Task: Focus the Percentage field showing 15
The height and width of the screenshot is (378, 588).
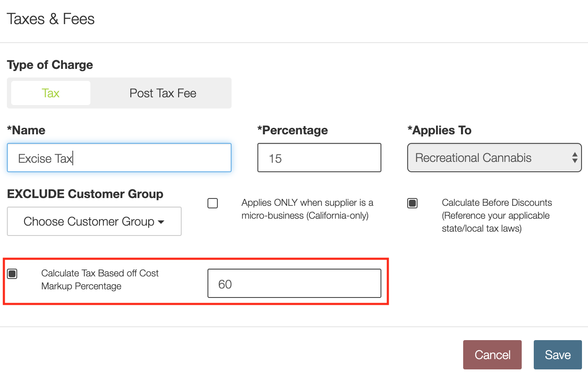Action: tap(319, 158)
